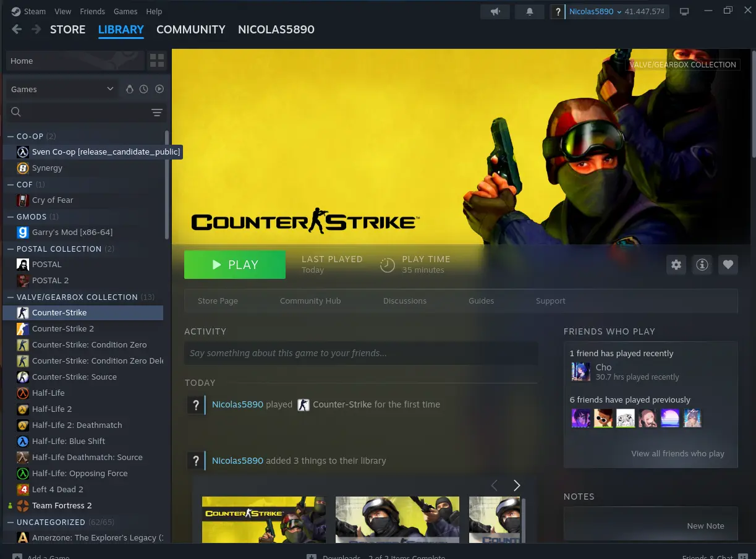
Task: Open the View menu
Action: coord(62,11)
